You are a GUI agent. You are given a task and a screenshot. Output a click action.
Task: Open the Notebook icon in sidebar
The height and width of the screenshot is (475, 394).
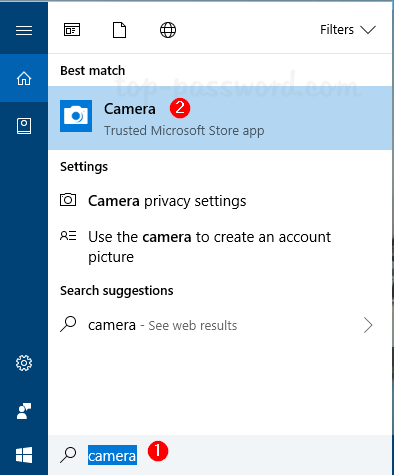coord(24,126)
